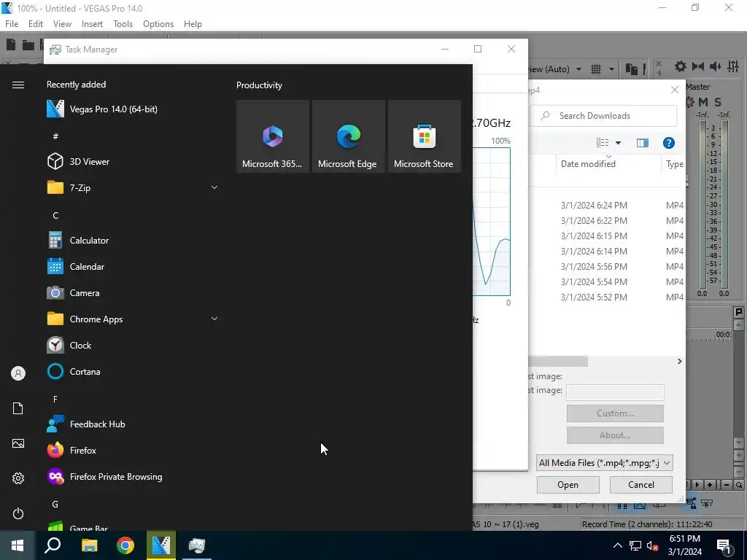The image size is (747, 560).
Task: Open the Help menu in VEGAS
Action: point(193,24)
